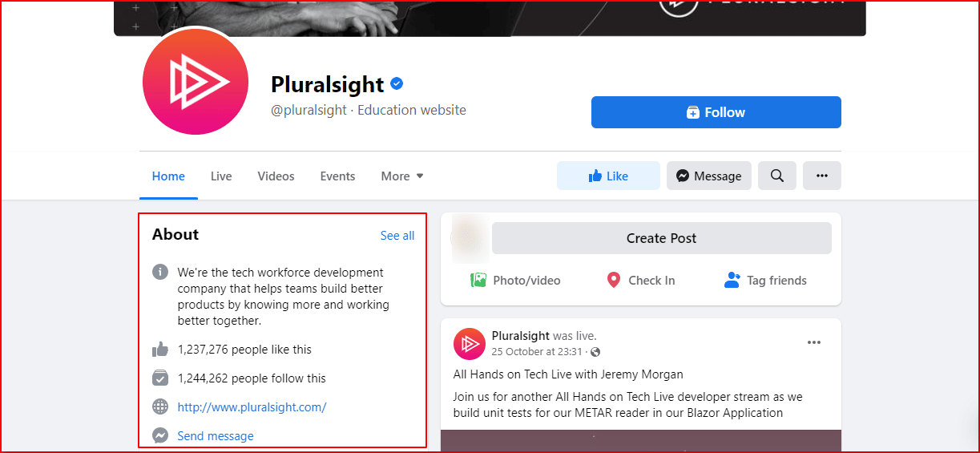Viewport: 980px width, 453px height.
Task: Open the three-dot page options button
Action: [x=822, y=176]
